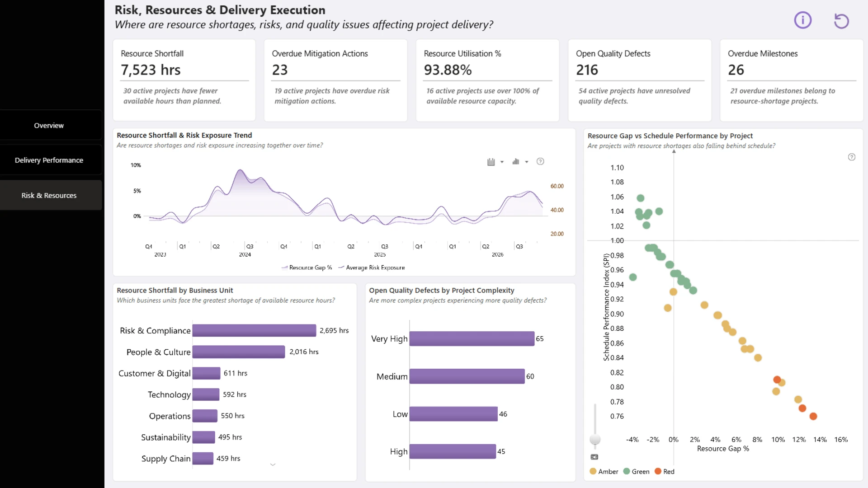The height and width of the screenshot is (488, 868).
Task: Expand the dropdown arrow beside calendar icon
Action: tap(502, 162)
